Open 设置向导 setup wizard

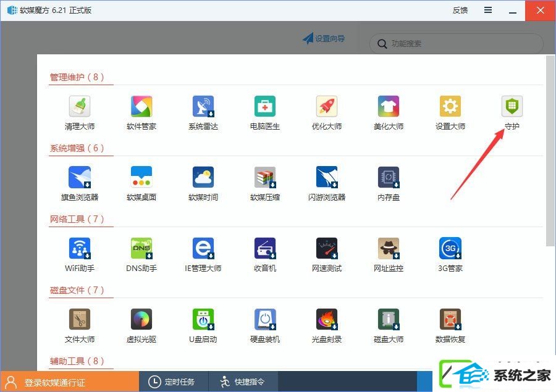[x=324, y=38]
